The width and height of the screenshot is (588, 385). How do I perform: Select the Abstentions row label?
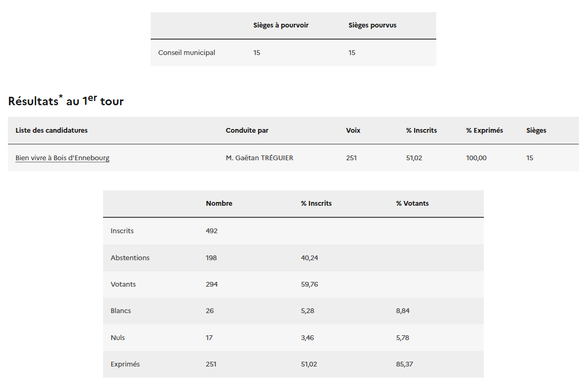coord(130,258)
